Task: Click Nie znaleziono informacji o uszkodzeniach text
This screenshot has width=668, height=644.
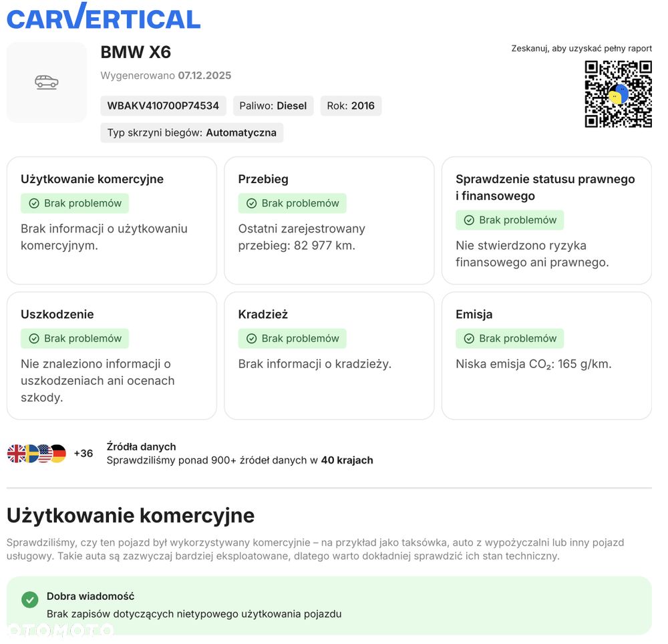Action: (98, 381)
